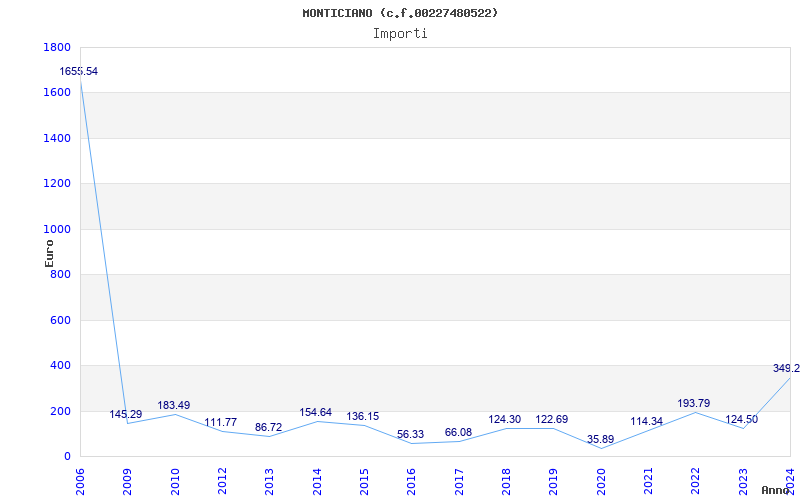800x500 pixels.
Task: Click the 2018 x-axis year tick
Action: pos(506,481)
